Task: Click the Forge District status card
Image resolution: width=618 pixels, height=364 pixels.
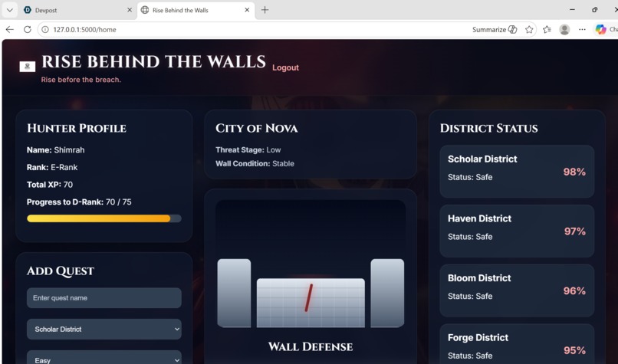Action: [517, 344]
